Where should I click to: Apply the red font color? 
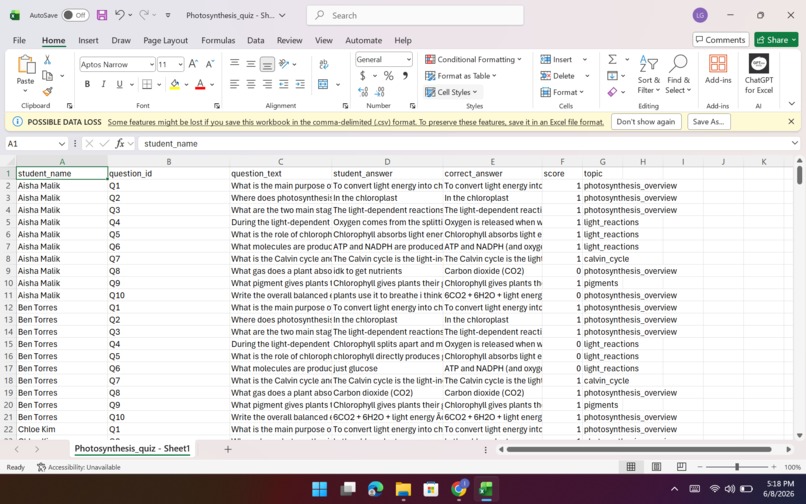[x=200, y=84]
